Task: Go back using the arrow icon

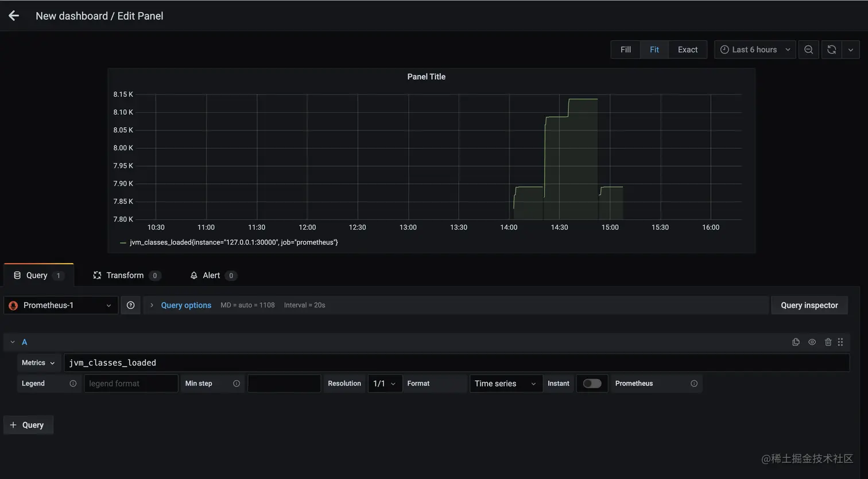Action: [14, 16]
